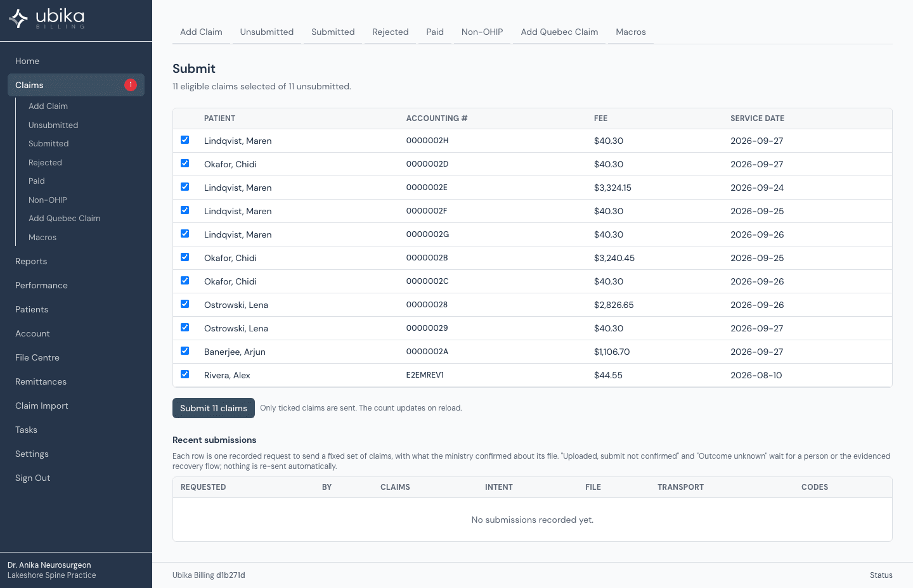
Task: Click the CODES column header
Action: [815, 487]
